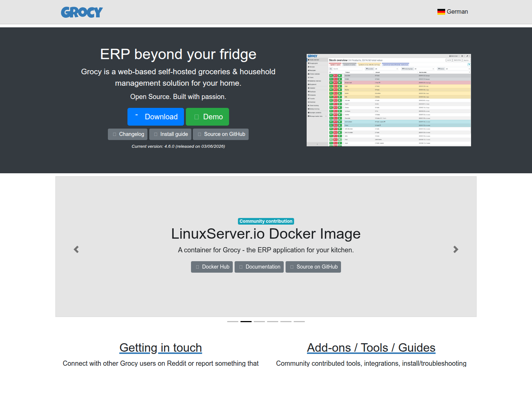Click the 'Open Source. Built with passion.' line

[178, 97]
